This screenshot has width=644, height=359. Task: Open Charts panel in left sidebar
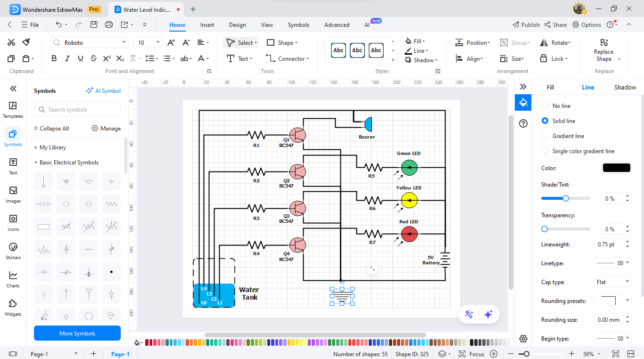point(13,279)
